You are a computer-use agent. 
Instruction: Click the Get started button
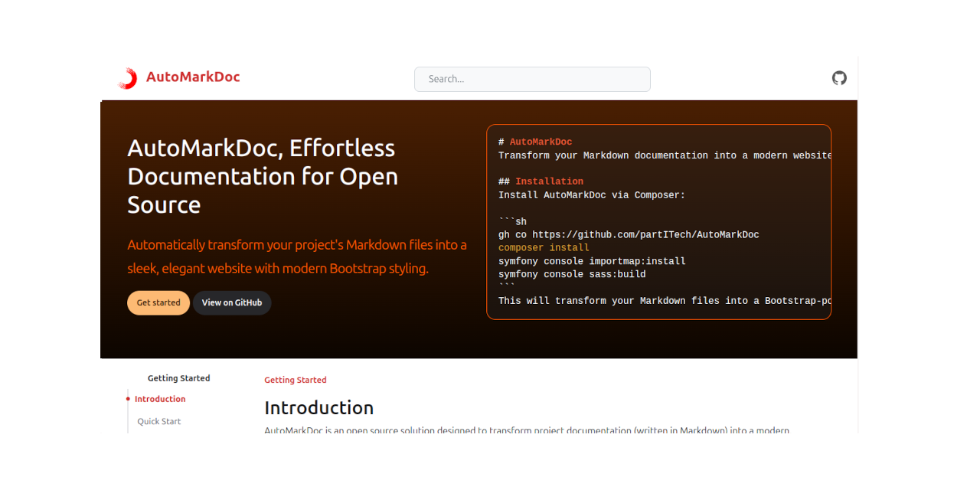[x=158, y=302]
